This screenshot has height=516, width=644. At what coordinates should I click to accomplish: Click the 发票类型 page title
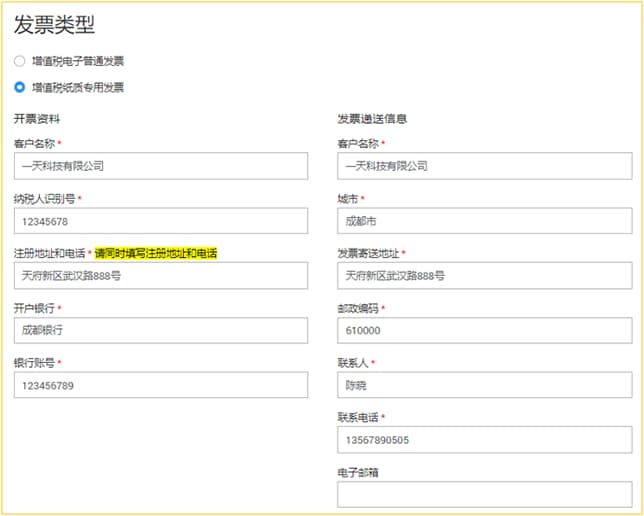coord(55,26)
